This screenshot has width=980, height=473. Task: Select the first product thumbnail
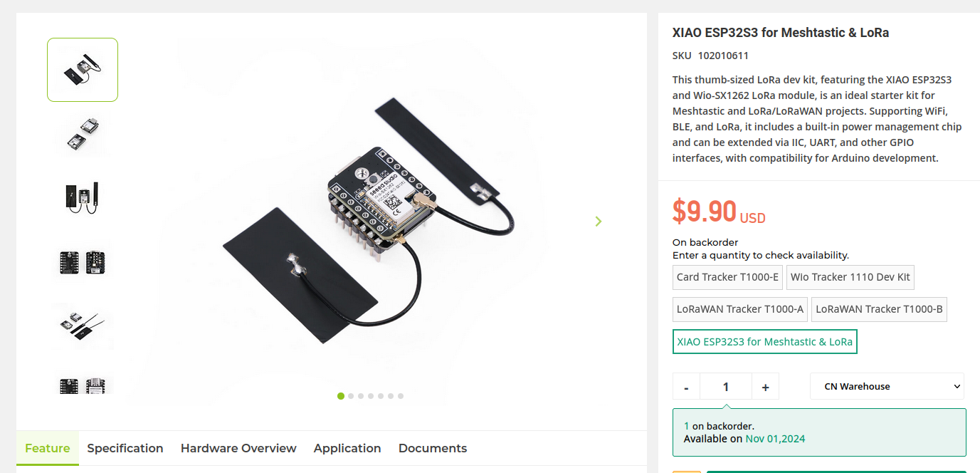pyautogui.click(x=83, y=70)
